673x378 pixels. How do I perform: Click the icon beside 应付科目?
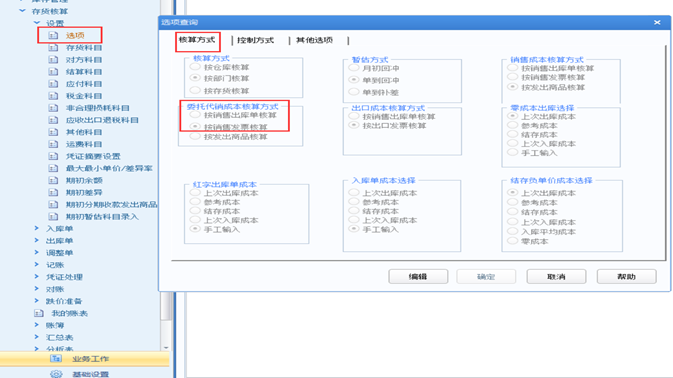[x=53, y=84]
